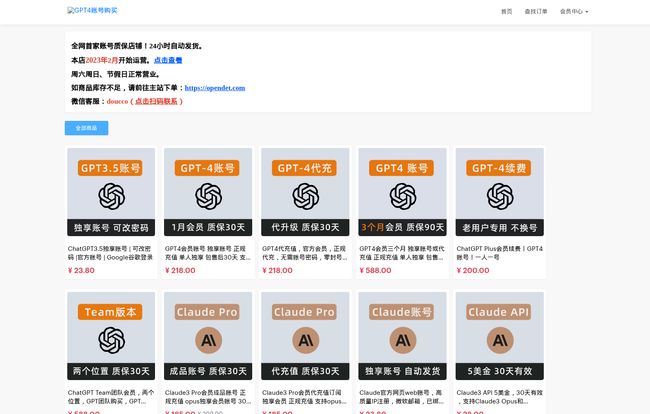This screenshot has height=414, width=650.
Task: Click the OpenAI logo on GPT-4账号 card
Action: click(209, 196)
